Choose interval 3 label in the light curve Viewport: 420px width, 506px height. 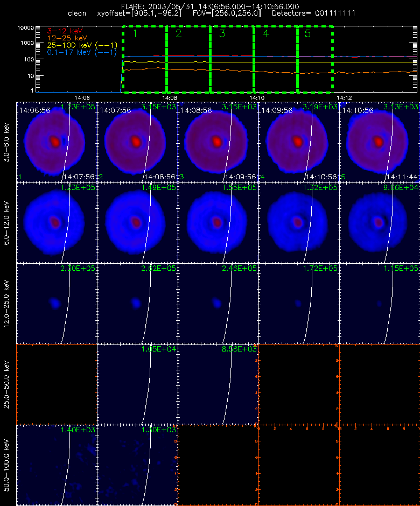[x=222, y=33]
